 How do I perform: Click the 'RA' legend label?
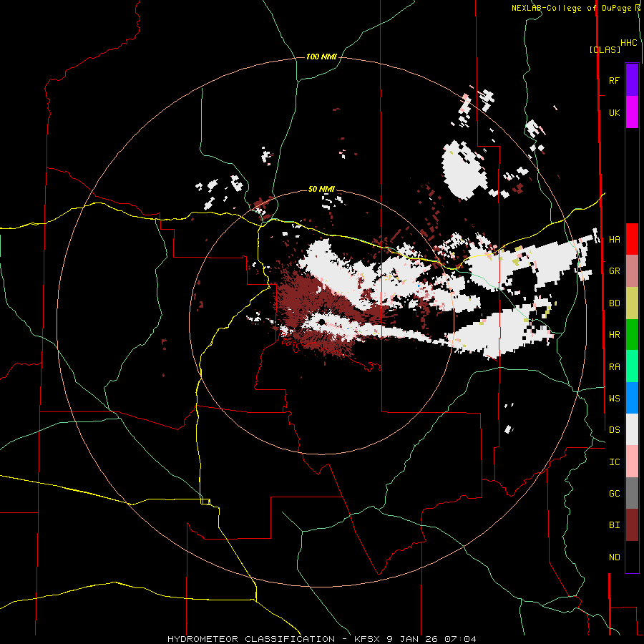tap(614, 367)
